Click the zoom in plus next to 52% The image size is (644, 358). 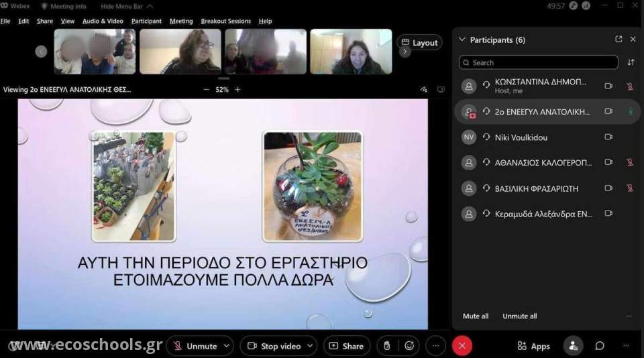237,89
